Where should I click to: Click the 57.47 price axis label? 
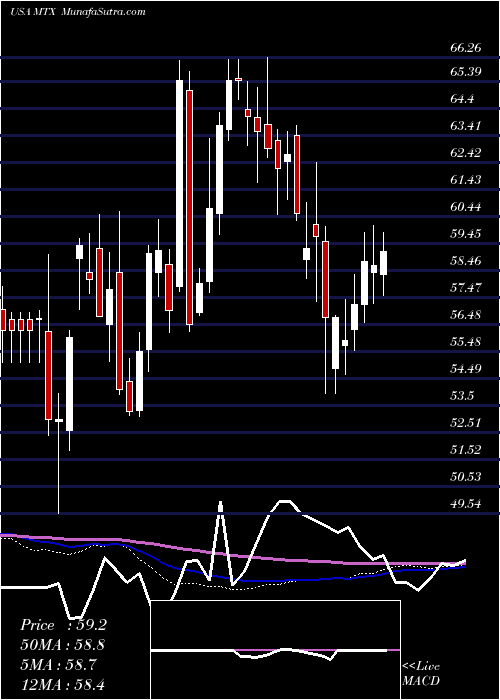click(x=466, y=288)
